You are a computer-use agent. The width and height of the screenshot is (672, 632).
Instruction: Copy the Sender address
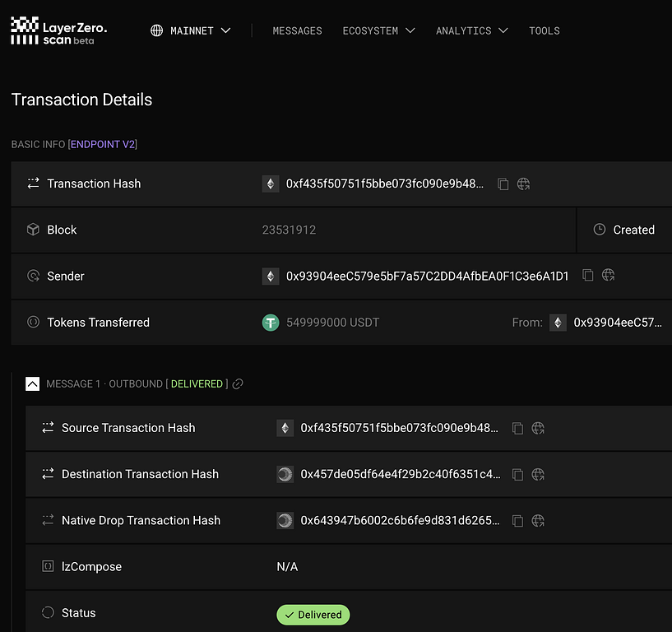(587, 276)
